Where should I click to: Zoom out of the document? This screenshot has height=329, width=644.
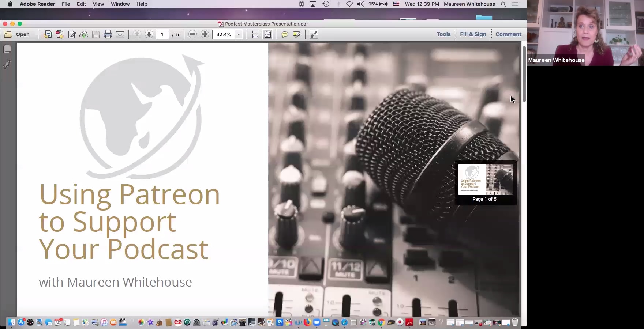192,34
